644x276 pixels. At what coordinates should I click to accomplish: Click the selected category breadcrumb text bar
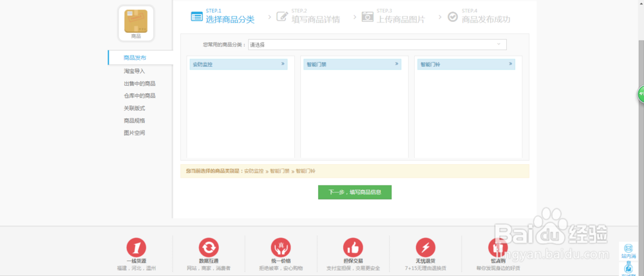click(x=355, y=171)
